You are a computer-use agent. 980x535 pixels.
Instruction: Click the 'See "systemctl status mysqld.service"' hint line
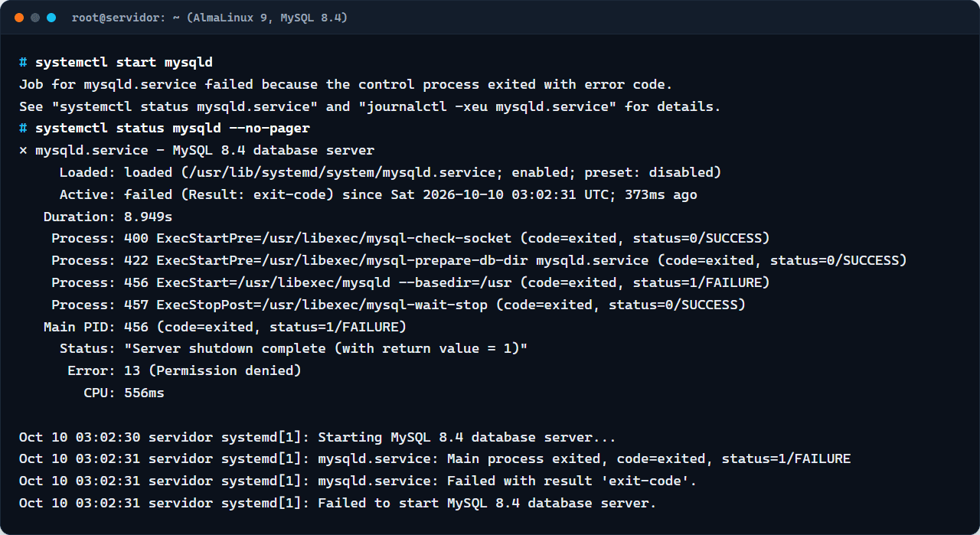point(370,107)
